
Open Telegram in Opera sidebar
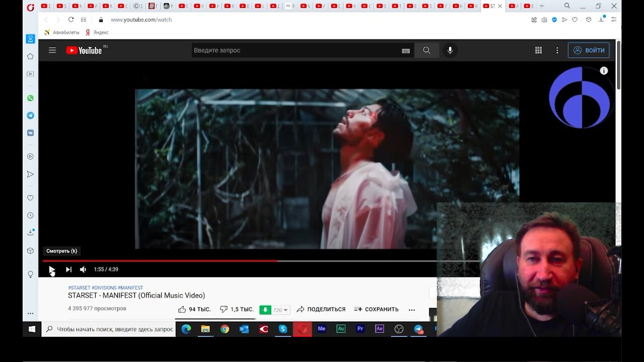(30, 115)
